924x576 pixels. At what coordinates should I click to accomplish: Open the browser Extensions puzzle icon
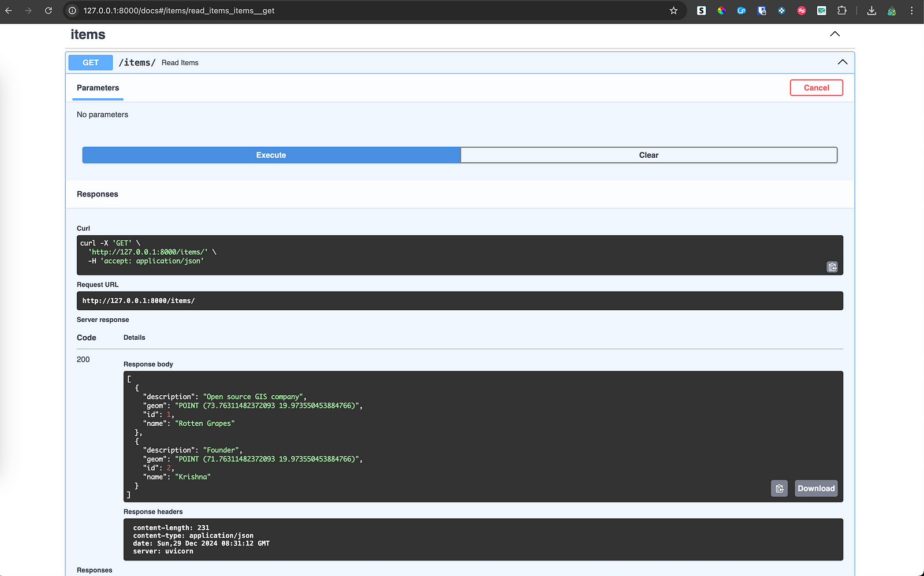[x=842, y=10]
